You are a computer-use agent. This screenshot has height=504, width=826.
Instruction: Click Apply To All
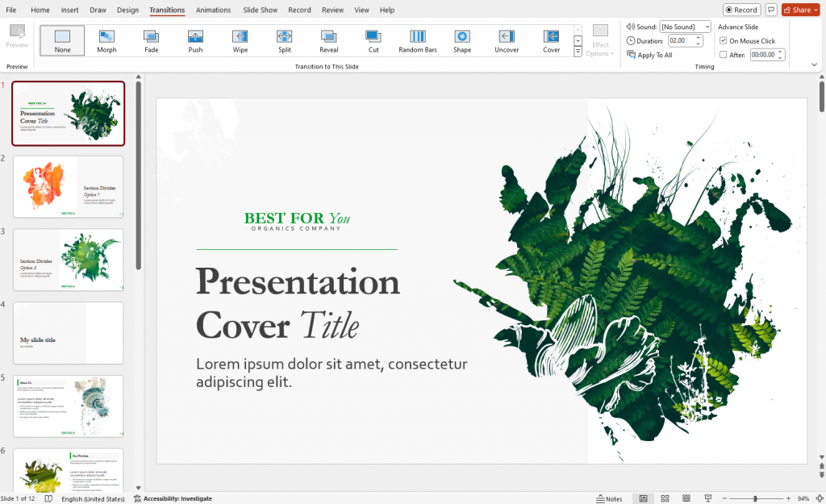(649, 55)
